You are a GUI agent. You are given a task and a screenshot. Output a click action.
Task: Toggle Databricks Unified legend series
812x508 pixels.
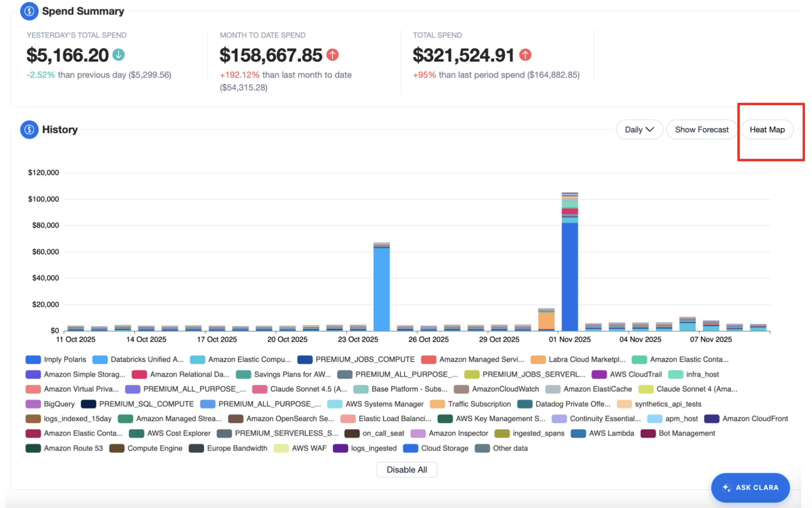(147, 359)
